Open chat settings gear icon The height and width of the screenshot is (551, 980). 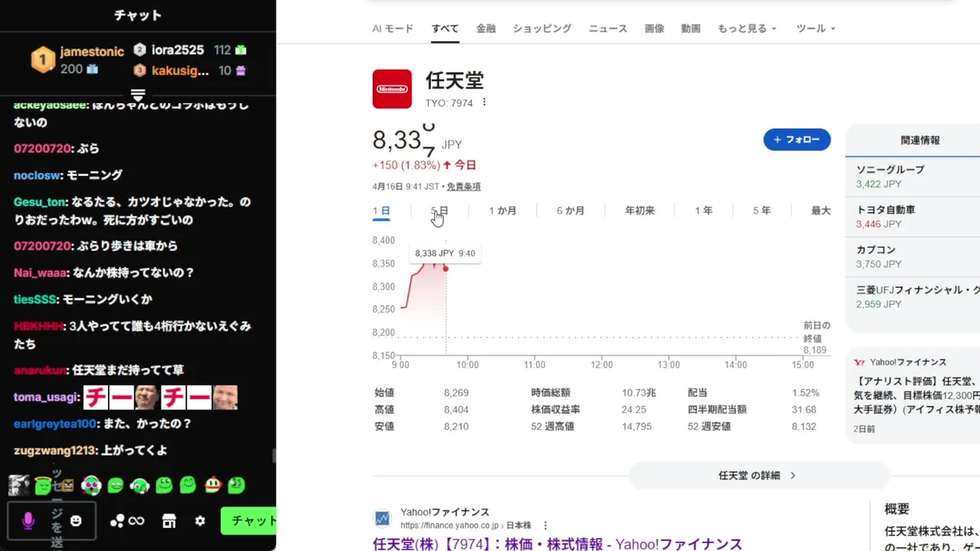tap(200, 521)
